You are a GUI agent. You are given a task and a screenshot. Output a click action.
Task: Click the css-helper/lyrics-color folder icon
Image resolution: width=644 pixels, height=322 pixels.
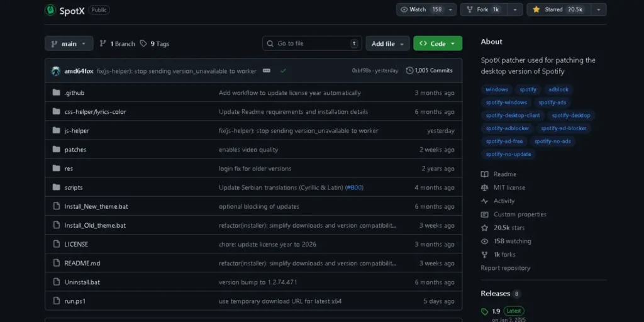tap(56, 111)
